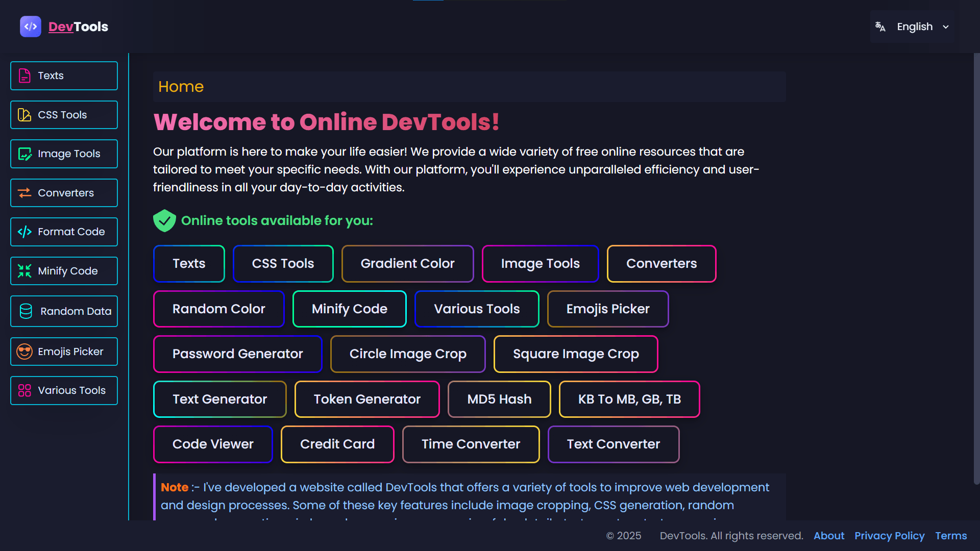980x551 pixels.
Task: Click the Minify Code shrink icon
Action: click(24, 271)
